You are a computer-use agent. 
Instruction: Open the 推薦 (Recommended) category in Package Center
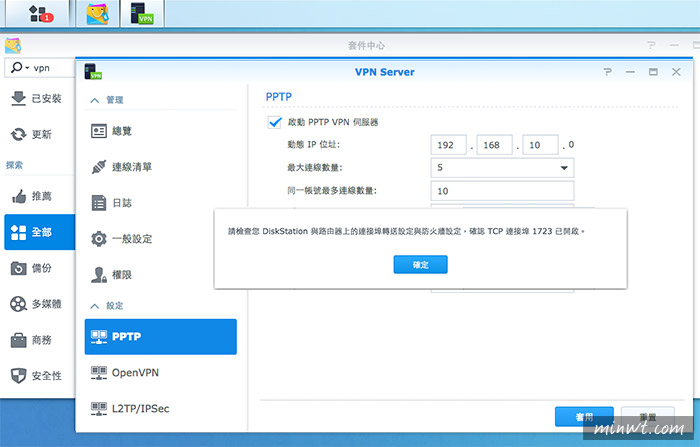pyautogui.click(x=39, y=196)
